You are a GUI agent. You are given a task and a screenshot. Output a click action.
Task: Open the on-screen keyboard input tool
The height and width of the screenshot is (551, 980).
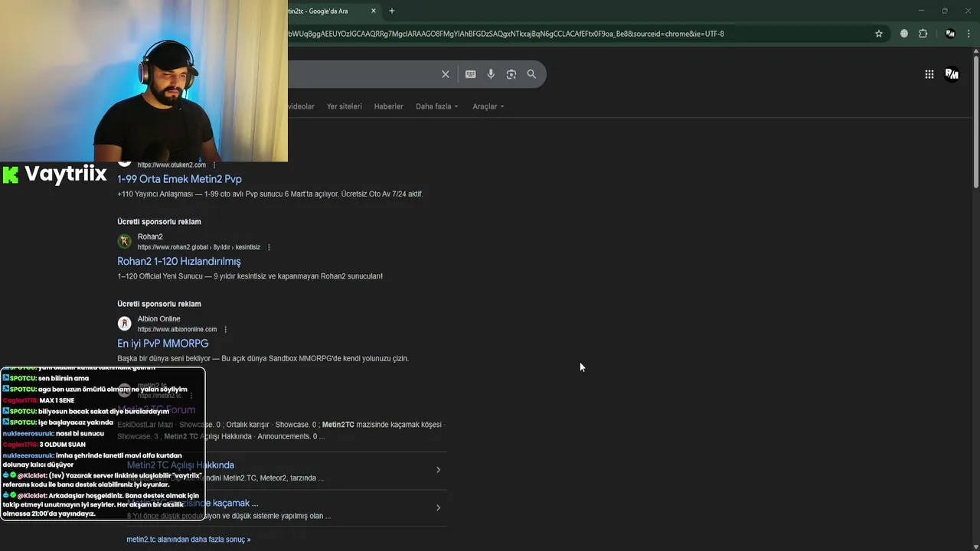point(470,74)
